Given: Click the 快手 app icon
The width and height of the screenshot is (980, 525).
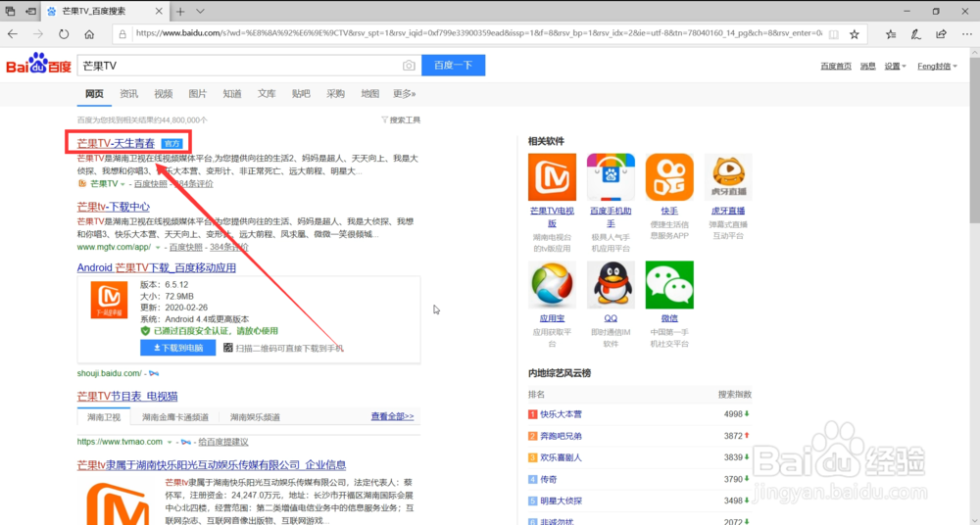Looking at the screenshot, I should click(669, 177).
